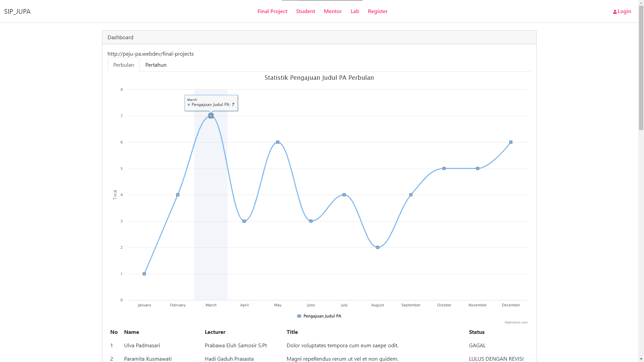Click the May peak data point
Viewport: 644px width, 362px height.
[277, 142]
